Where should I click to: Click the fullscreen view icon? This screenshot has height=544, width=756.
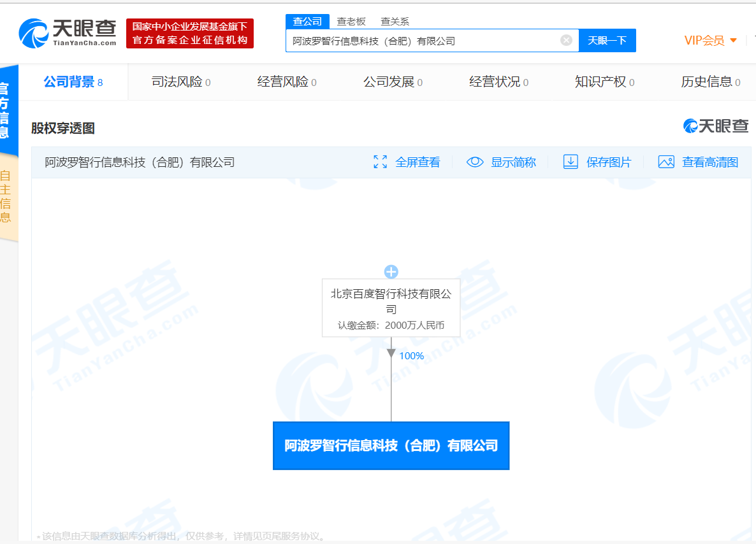[381, 162]
